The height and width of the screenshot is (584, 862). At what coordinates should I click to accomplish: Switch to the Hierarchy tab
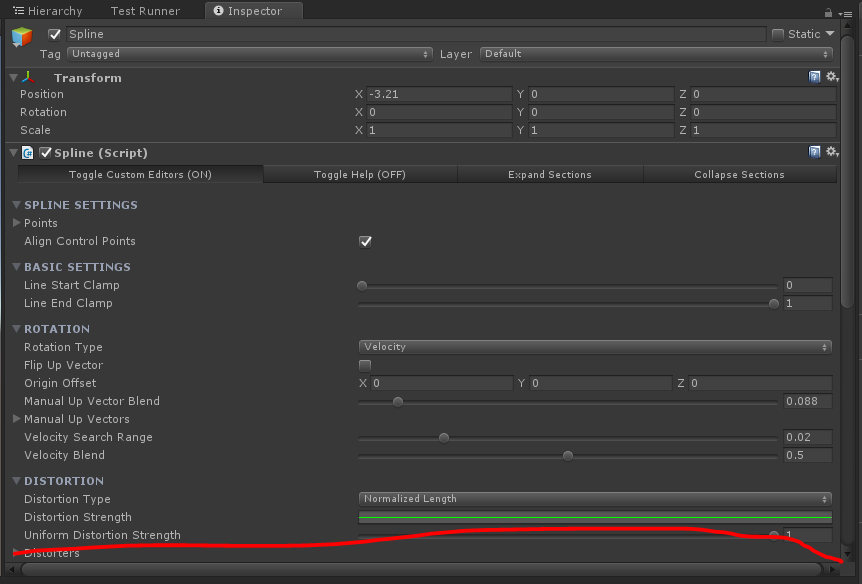pos(50,11)
